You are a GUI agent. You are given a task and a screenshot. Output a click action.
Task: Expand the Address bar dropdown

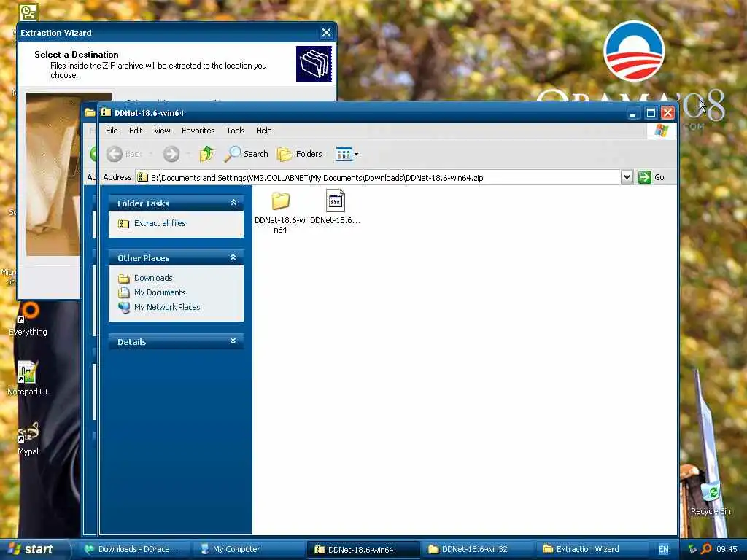[627, 177]
